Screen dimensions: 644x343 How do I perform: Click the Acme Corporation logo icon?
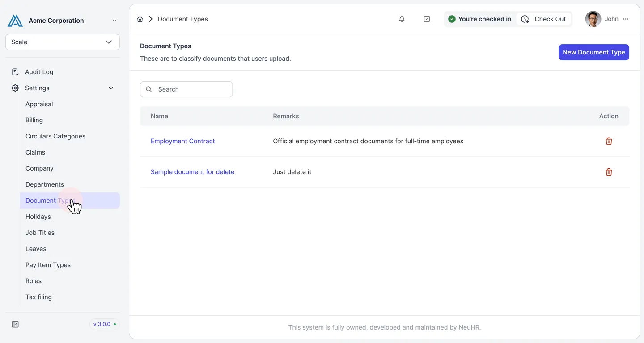tap(15, 21)
